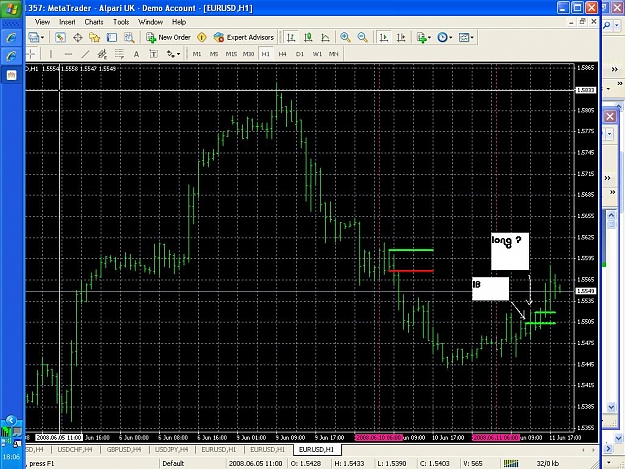This screenshot has height=469, width=625.
Task: Click the Expert Advisors button
Action: pos(244,37)
